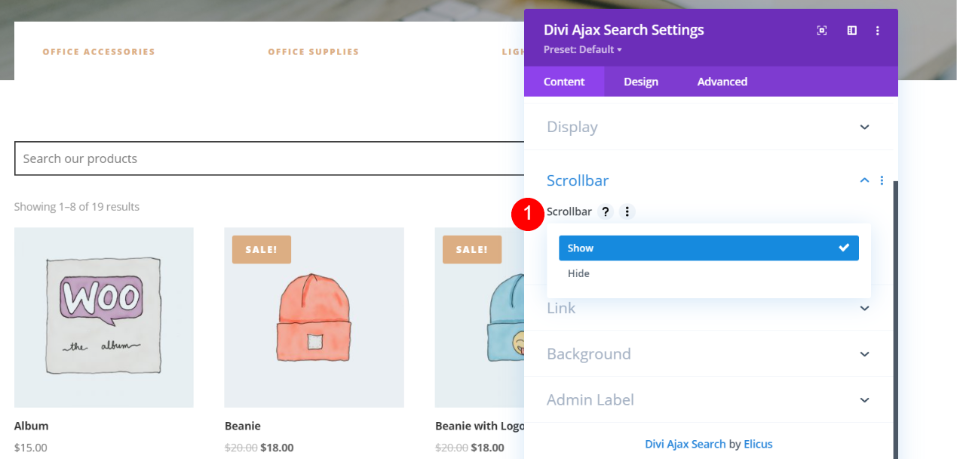Switch to the Design tab
This screenshot has height=459, width=960.
[641, 82]
